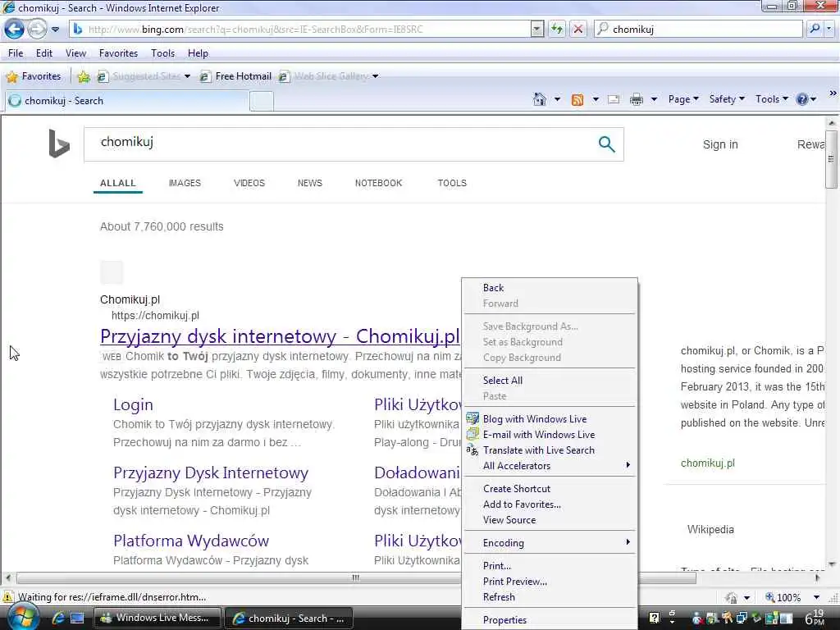Click the New Tab button
Screen dimensions: 840x630
[x=262, y=101]
